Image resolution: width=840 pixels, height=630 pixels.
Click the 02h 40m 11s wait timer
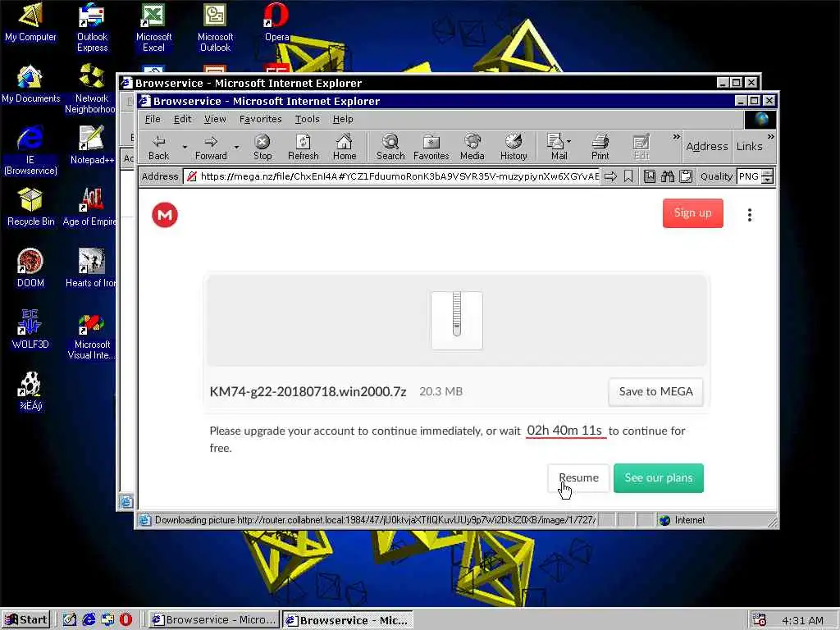click(x=564, y=431)
